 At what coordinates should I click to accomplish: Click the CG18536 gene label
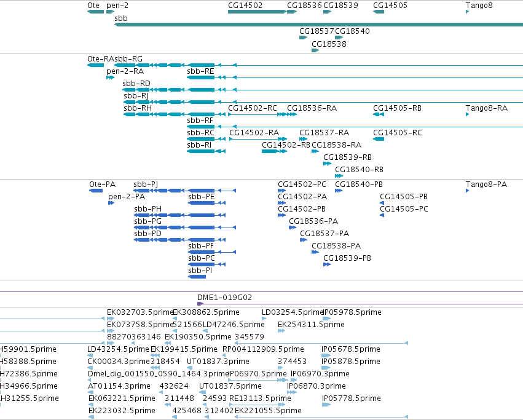(x=305, y=6)
